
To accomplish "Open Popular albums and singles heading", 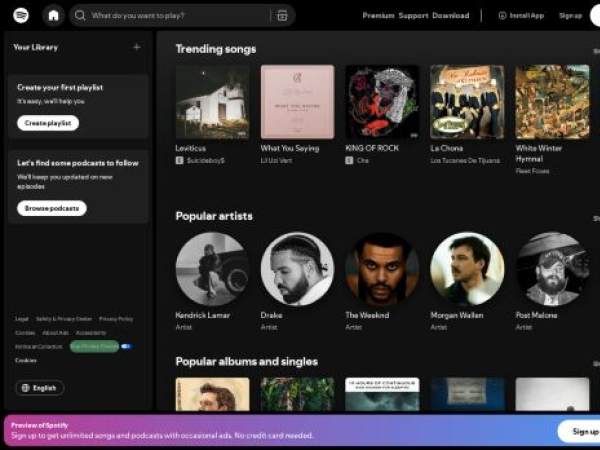I will point(246,362).
